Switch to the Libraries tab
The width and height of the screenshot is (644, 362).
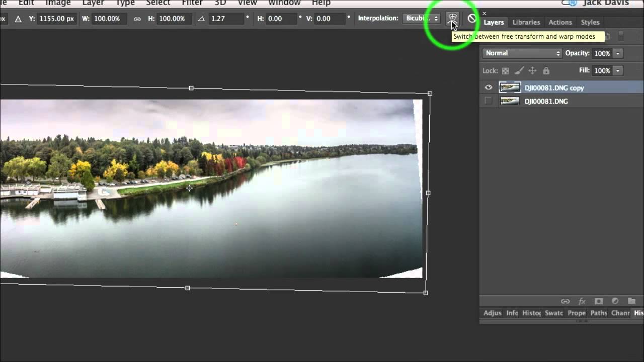pos(526,22)
